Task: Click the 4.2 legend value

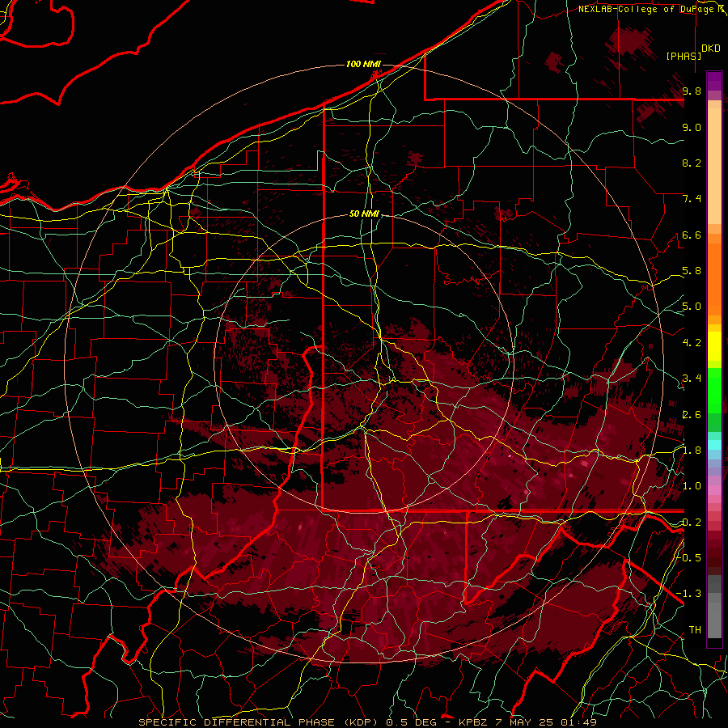Action: click(692, 343)
